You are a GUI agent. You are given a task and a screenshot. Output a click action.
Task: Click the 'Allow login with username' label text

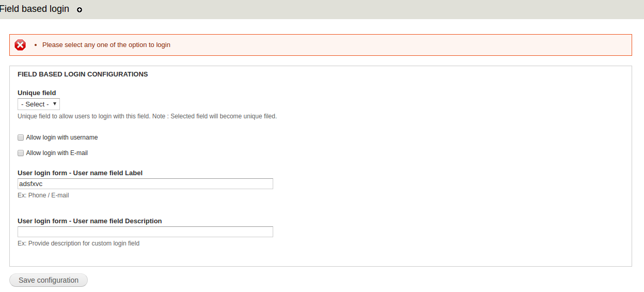click(x=62, y=137)
